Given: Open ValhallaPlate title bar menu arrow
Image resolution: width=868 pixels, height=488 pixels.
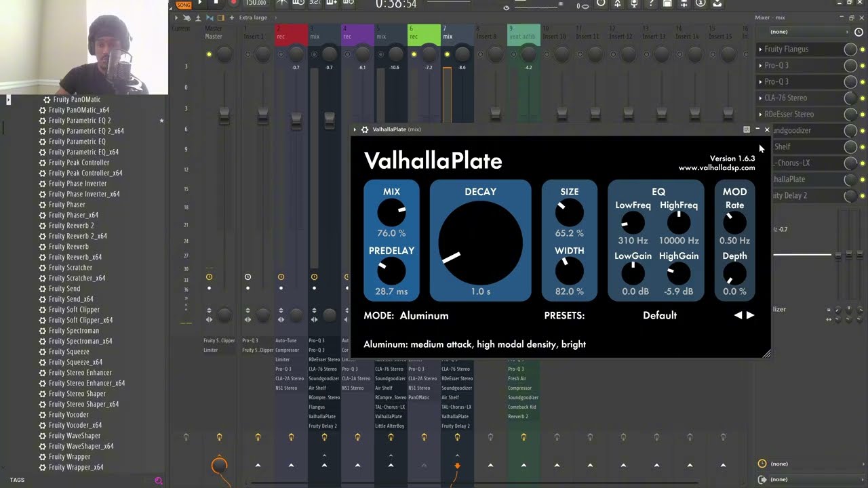Looking at the screenshot, I should click(355, 129).
